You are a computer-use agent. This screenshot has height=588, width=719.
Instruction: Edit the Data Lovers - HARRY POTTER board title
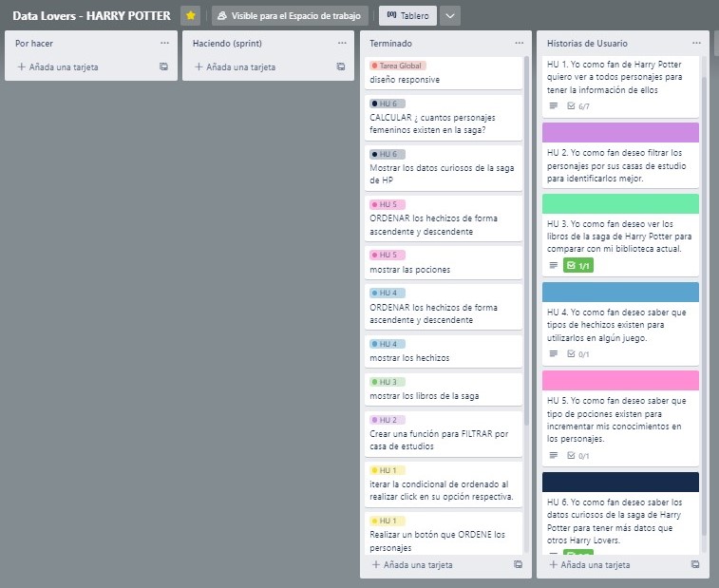coord(91,15)
